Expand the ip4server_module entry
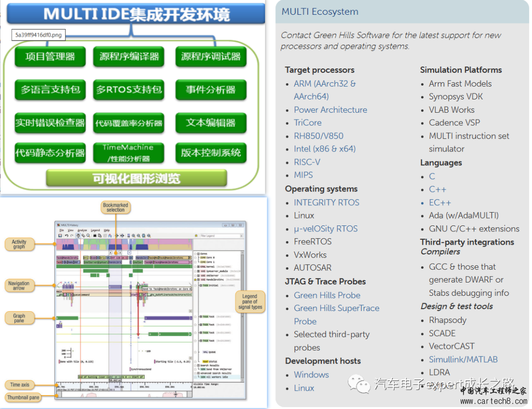 (x=199, y=271)
